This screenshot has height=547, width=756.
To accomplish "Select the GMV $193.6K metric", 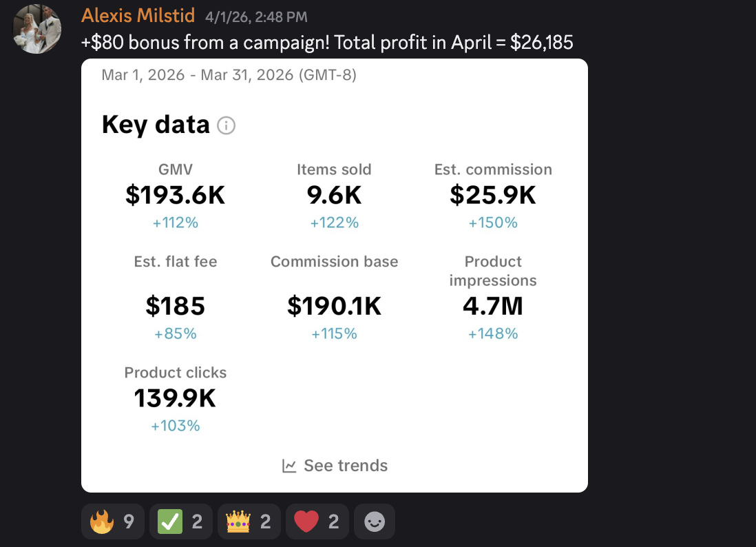I will (176, 196).
